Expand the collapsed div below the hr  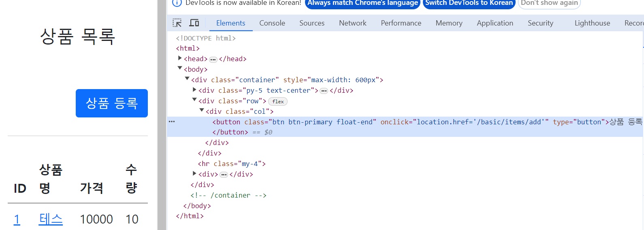pyautogui.click(x=194, y=174)
